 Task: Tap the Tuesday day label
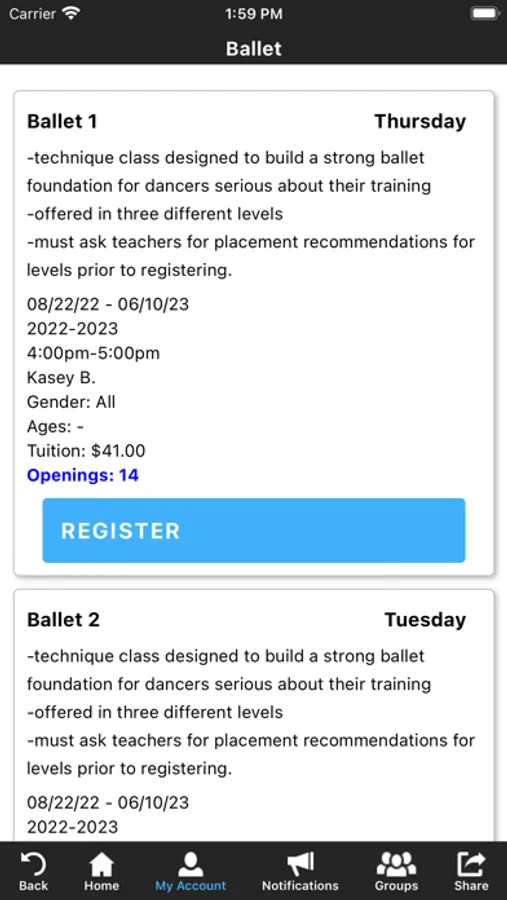425,620
